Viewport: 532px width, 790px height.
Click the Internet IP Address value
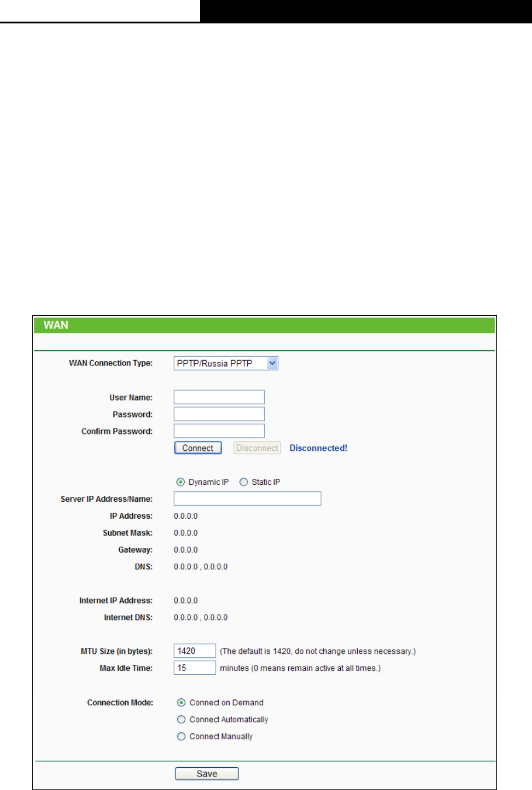pyautogui.click(x=186, y=601)
